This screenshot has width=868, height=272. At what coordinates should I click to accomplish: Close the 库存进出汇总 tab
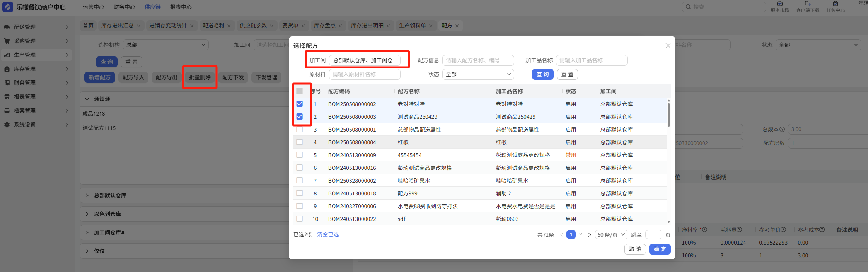138,26
